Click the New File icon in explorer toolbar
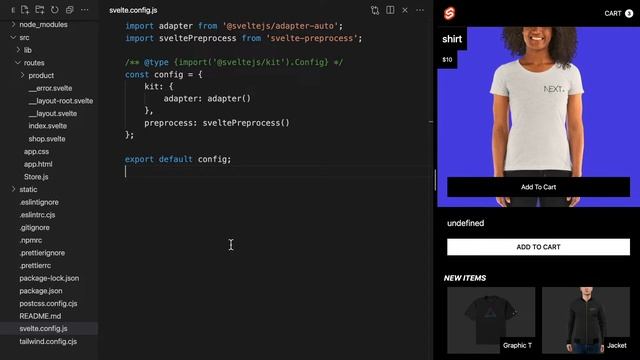Screen dimensions: 640x360 [x=24, y=10]
